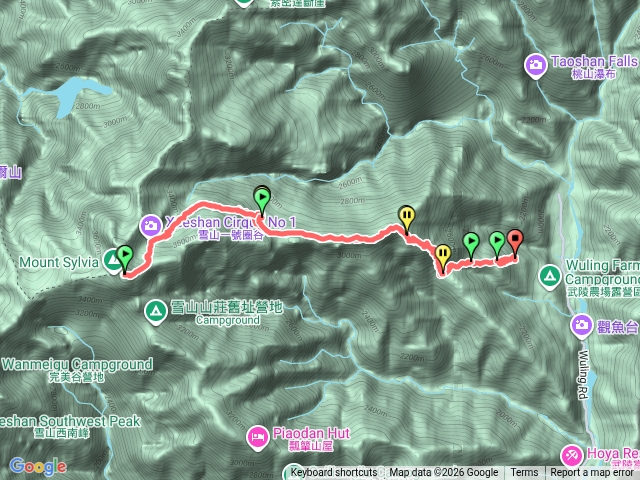This screenshot has height=480, width=640.
Task: Open the Terms link
Action: [524, 472]
